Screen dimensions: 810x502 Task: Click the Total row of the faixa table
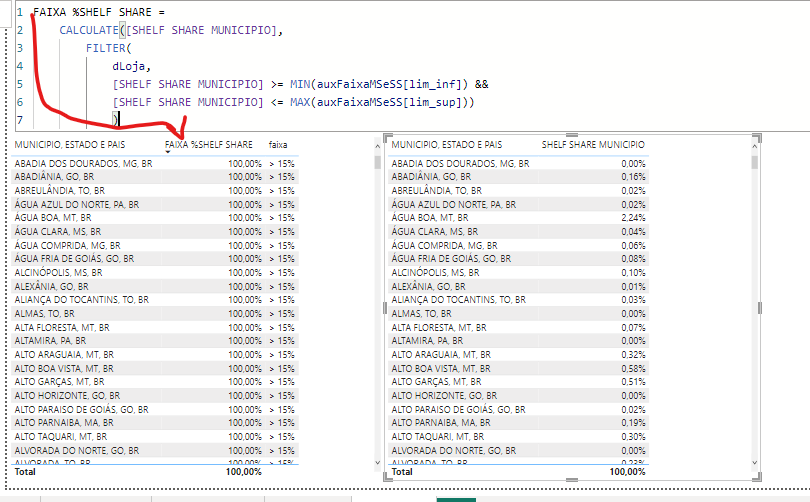[154, 472]
